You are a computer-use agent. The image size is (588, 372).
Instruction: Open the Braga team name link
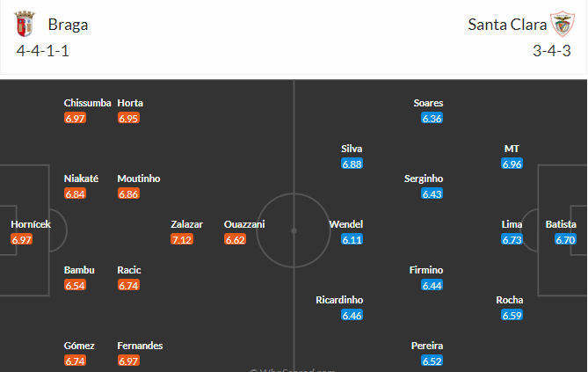(x=68, y=25)
